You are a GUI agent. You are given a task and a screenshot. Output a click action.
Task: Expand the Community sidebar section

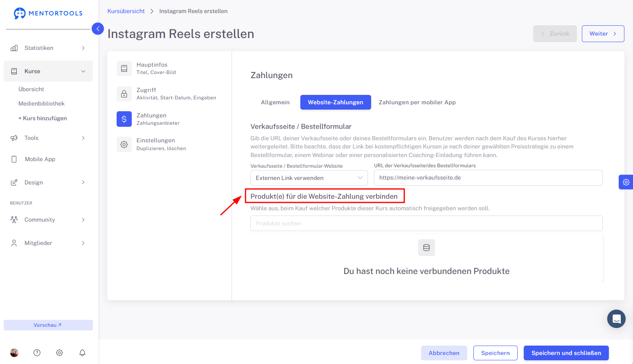tap(48, 220)
